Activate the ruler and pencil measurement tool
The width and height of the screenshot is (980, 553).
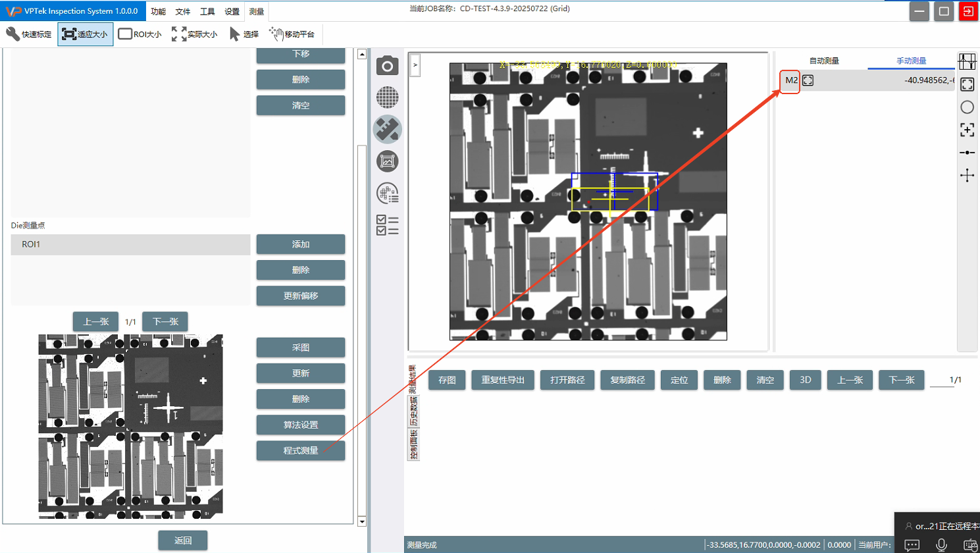click(387, 129)
